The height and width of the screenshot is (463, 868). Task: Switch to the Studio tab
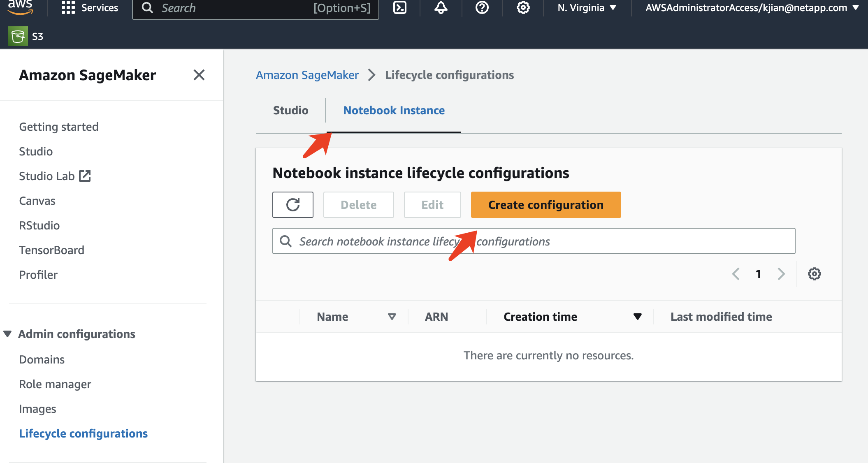290,110
